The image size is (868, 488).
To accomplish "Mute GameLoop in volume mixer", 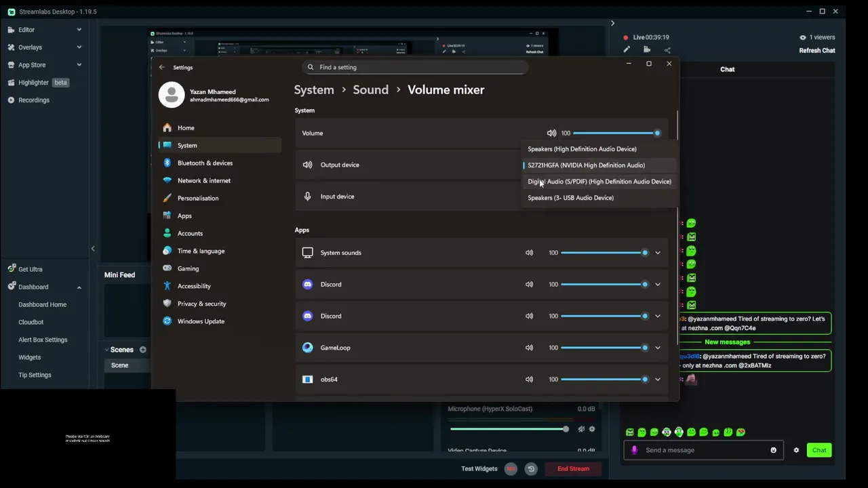I will [529, 348].
